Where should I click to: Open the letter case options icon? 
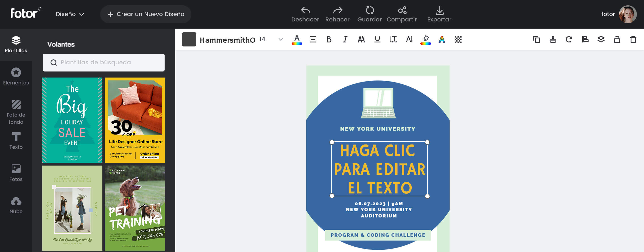pyautogui.click(x=361, y=39)
